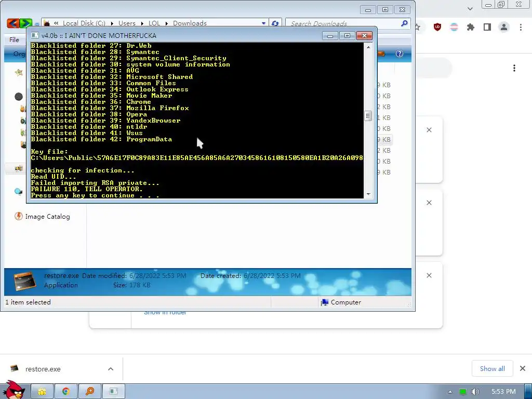This screenshot has height=399, width=532.
Task: Expand restore.exe download options chevron
Action: 111,369
